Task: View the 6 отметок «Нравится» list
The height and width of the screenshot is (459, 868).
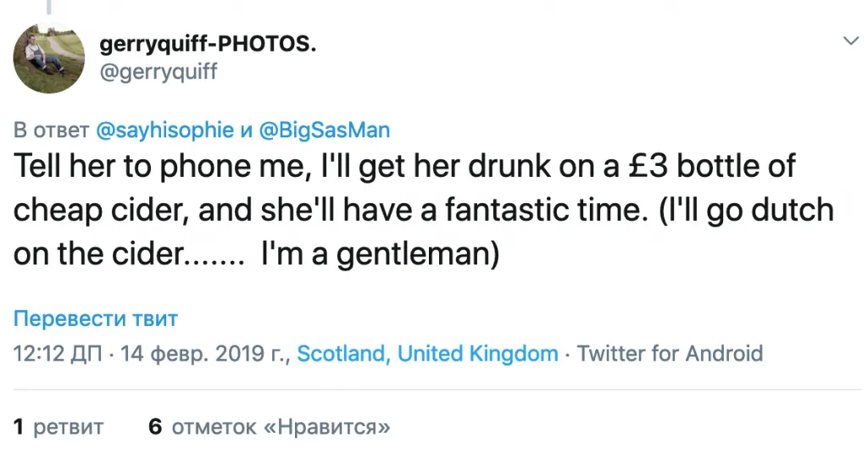Action: click(x=270, y=427)
